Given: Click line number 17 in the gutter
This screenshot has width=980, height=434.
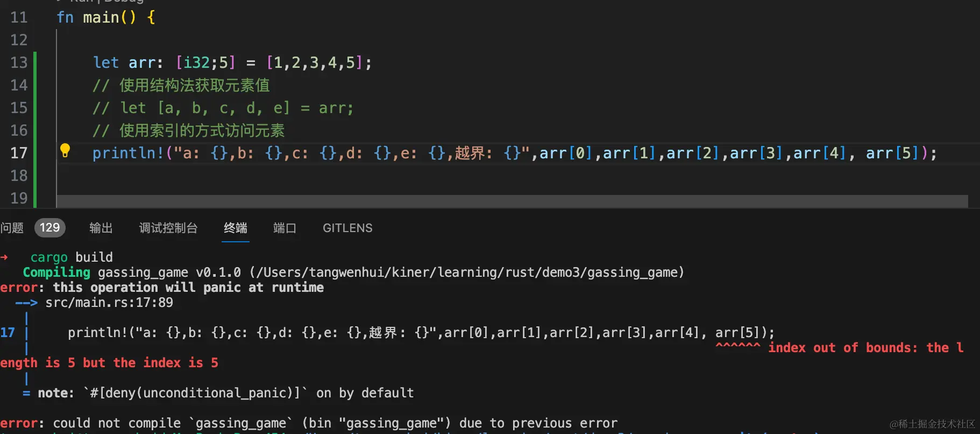Looking at the screenshot, I should [19, 153].
